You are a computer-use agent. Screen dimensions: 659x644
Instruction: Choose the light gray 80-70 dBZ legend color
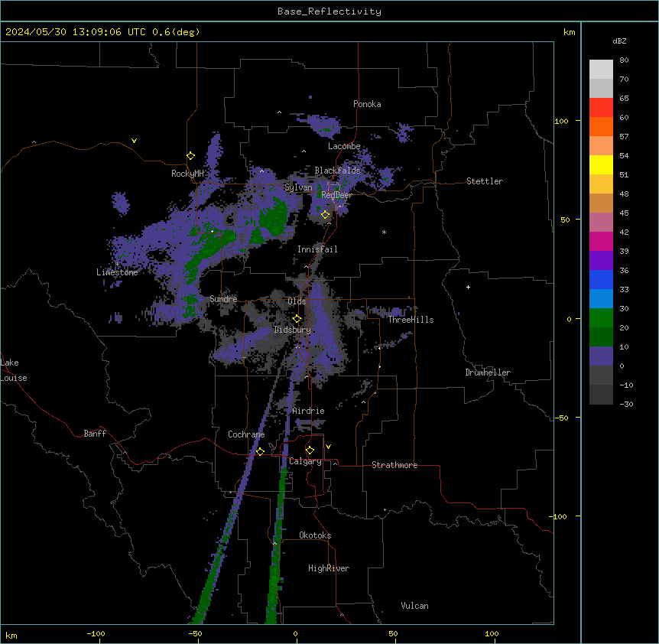tap(601, 70)
